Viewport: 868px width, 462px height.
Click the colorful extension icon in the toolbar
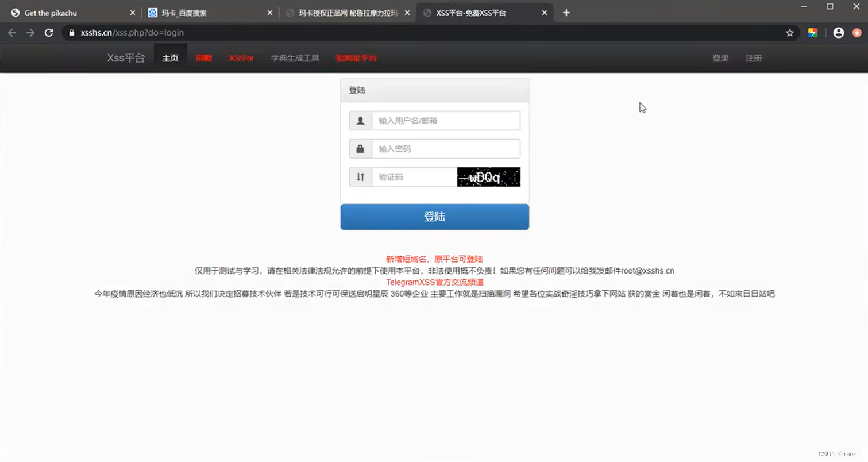(812, 33)
